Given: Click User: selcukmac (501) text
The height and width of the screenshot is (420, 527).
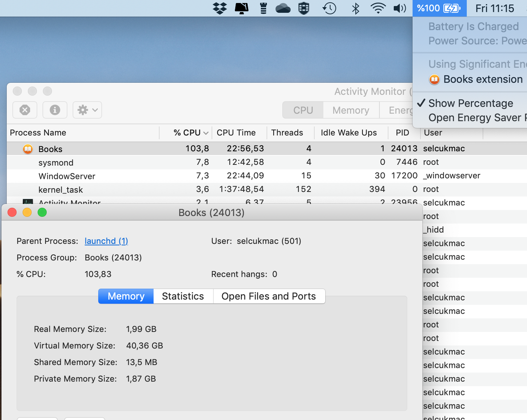Looking at the screenshot, I should click(256, 241).
